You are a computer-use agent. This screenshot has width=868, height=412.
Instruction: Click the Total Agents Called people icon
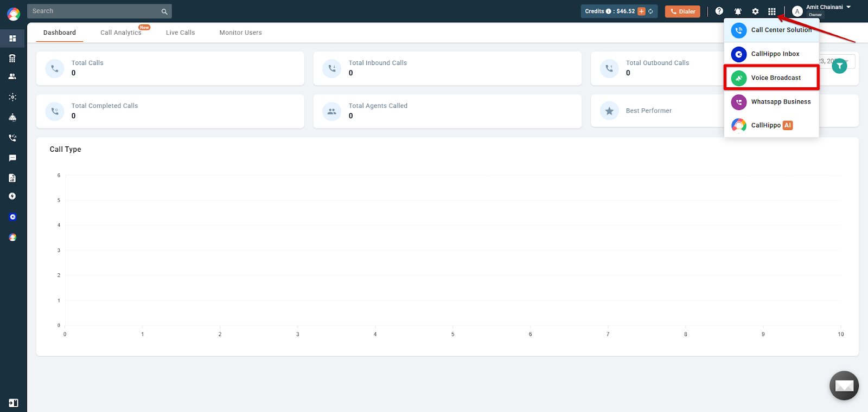(332, 111)
